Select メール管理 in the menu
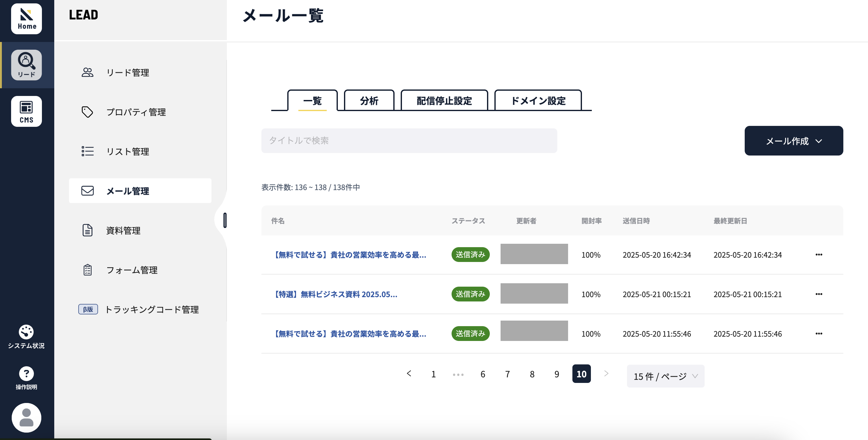Viewport: 868px width, 440px height. [140, 191]
